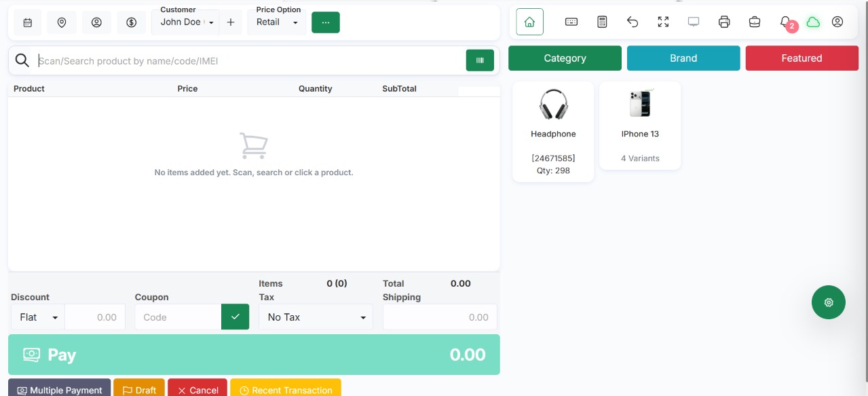868x396 pixels.
Task: Click the SubTotal column header
Action: [399, 89]
